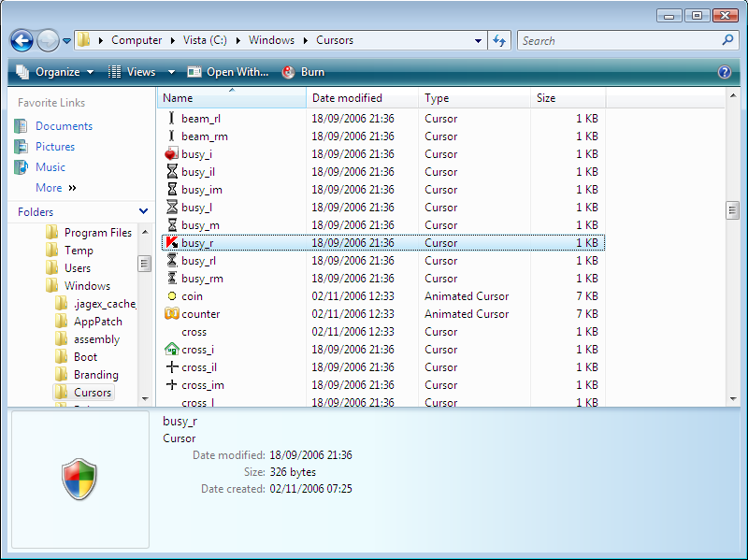Click folder tree scroll up arrow

145,232
